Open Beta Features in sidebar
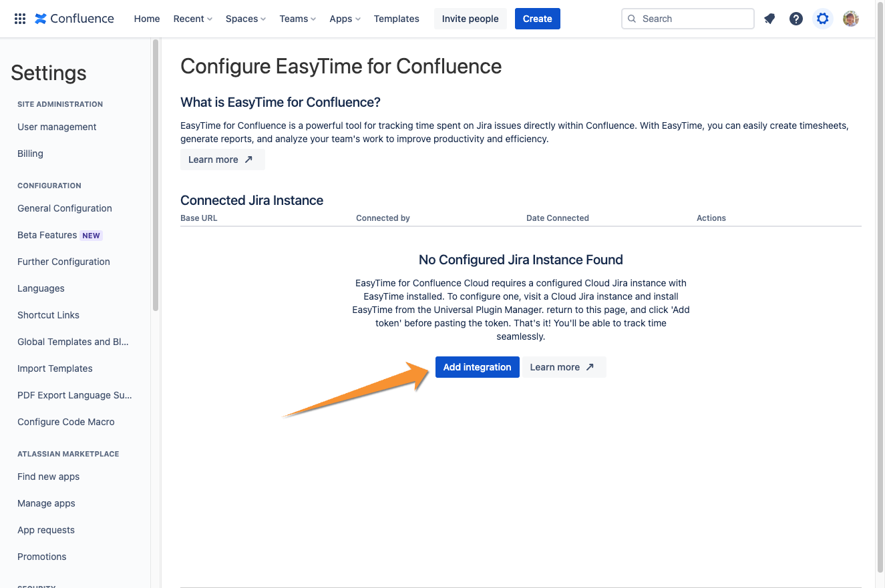 47,235
